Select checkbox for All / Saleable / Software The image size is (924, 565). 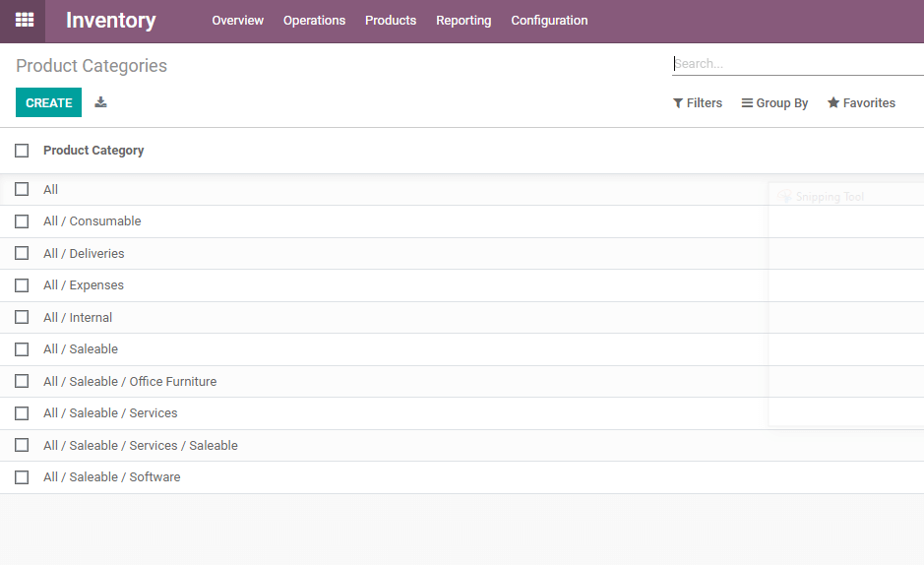point(22,477)
